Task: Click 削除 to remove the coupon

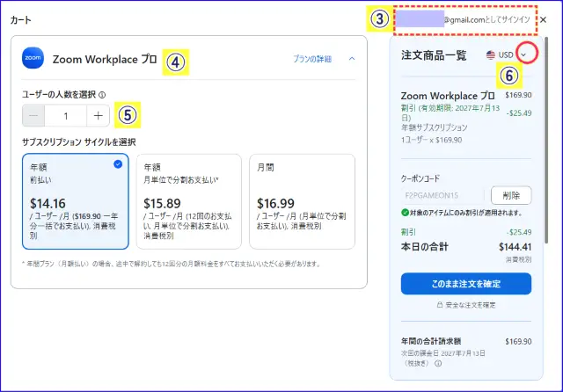Action: [x=511, y=195]
